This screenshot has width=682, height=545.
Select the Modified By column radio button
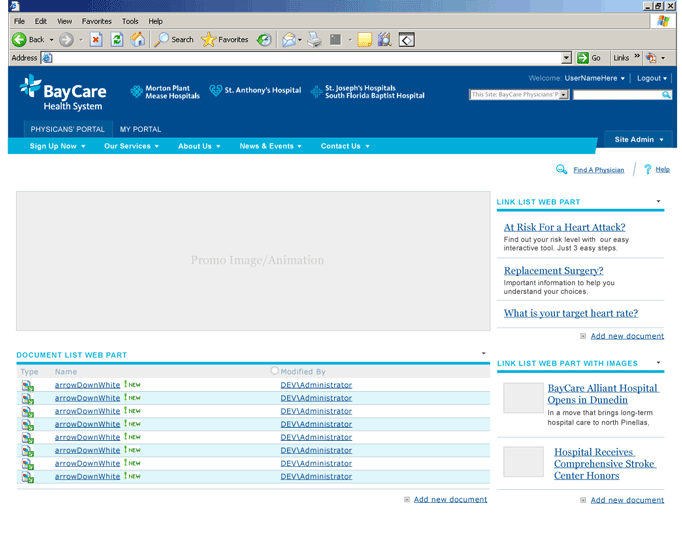pos(274,371)
